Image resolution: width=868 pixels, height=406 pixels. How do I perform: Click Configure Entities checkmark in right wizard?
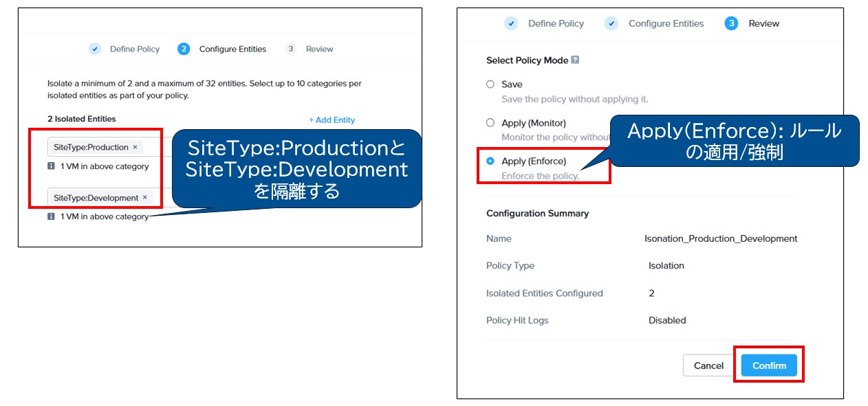(611, 23)
